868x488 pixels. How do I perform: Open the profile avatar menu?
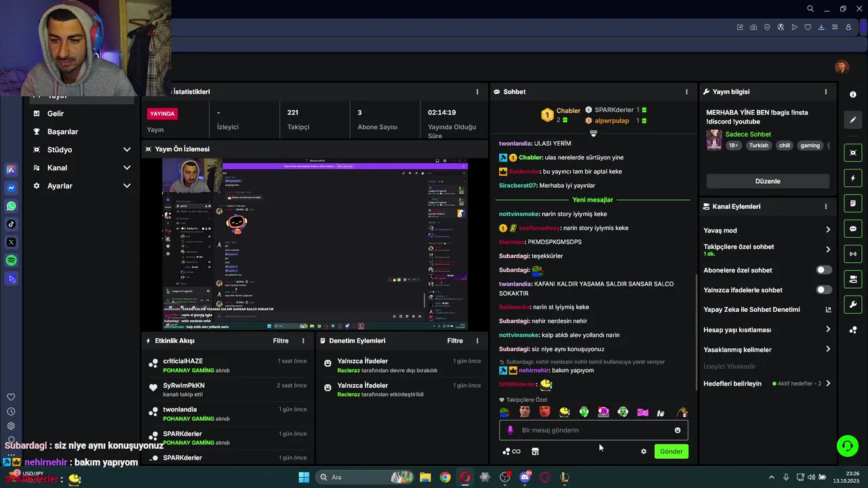coord(842,66)
